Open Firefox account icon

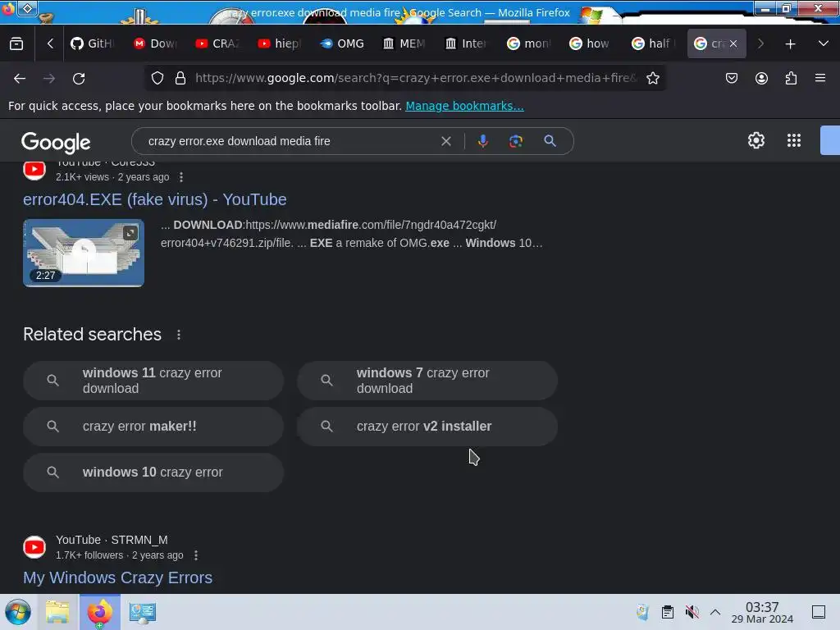761,78
